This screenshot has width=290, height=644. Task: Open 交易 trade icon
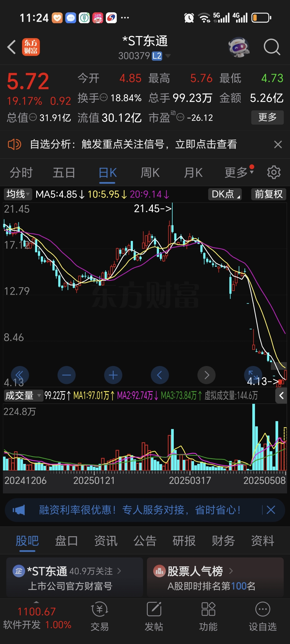[100, 617]
